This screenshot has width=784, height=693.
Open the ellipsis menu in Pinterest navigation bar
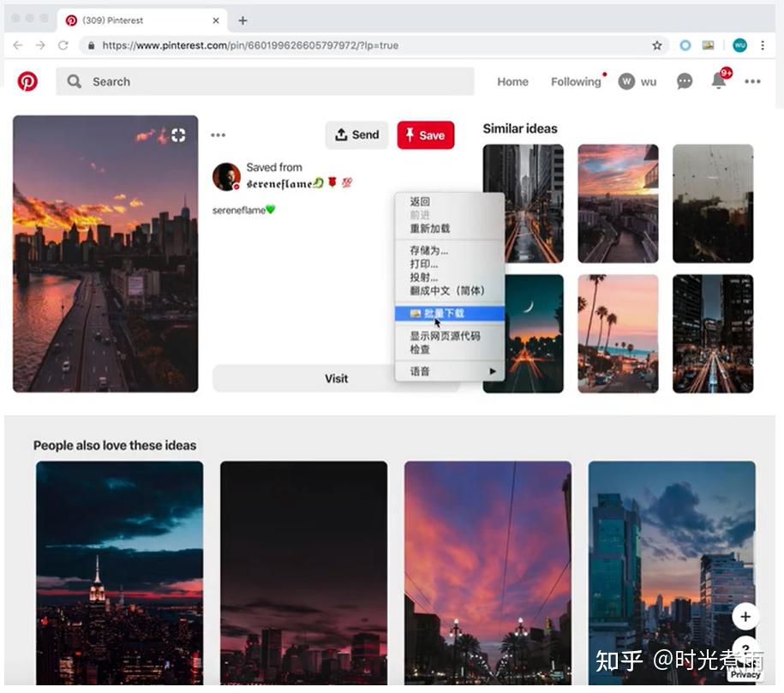752,81
